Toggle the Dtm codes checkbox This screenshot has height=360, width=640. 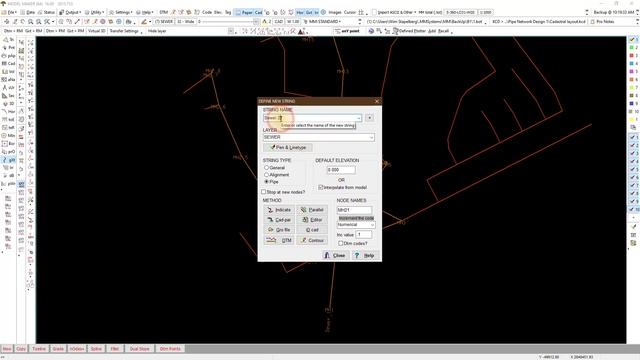(x=340, y=243)
